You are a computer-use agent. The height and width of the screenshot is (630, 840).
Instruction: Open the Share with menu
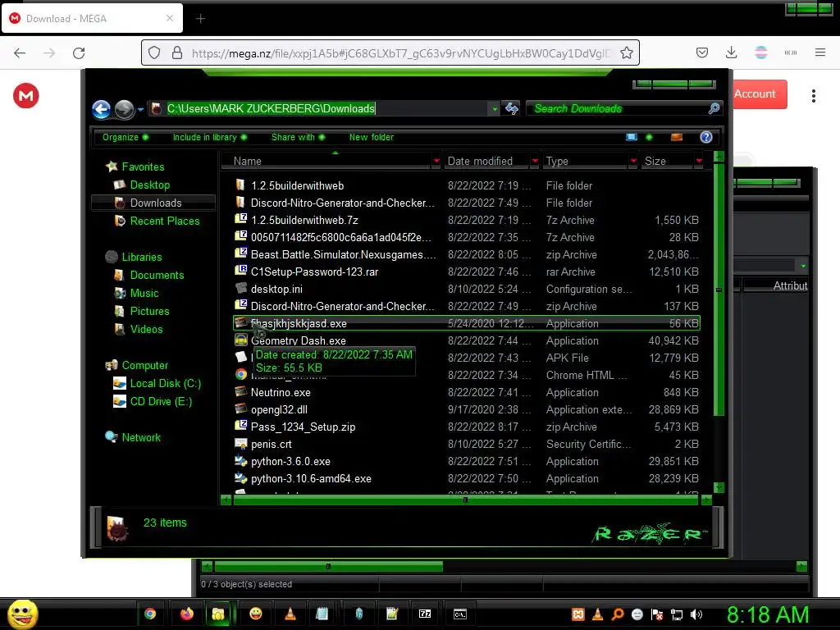click(x=298, y=137)
